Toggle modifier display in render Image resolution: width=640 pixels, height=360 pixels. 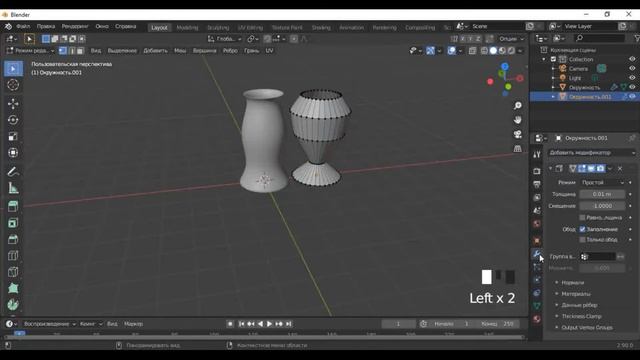pyautogui.click(x=600, y=168)
